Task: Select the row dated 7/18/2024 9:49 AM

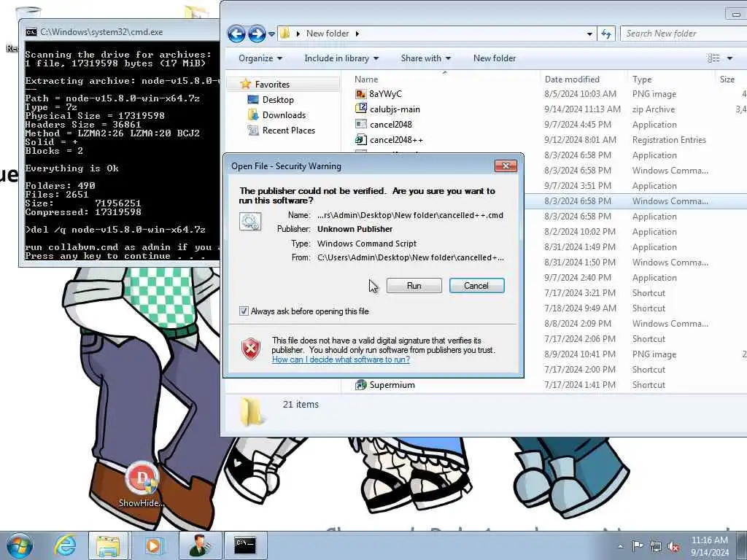Action: [x=636, y=308]
